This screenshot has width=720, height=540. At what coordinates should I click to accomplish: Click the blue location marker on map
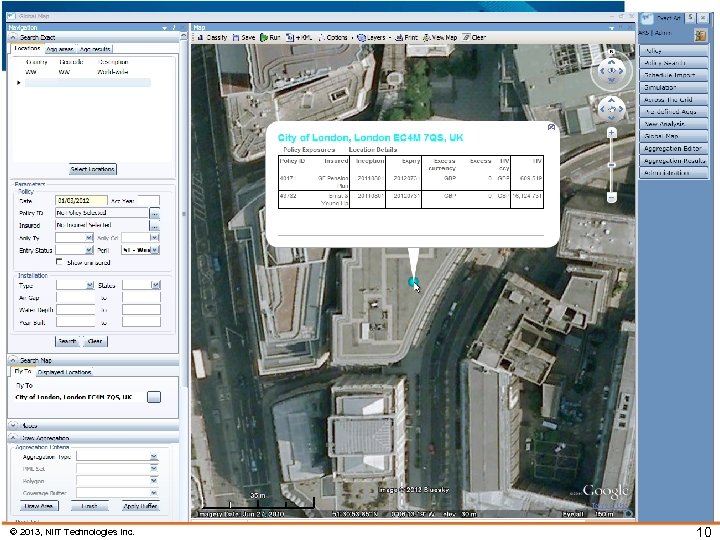413,283
